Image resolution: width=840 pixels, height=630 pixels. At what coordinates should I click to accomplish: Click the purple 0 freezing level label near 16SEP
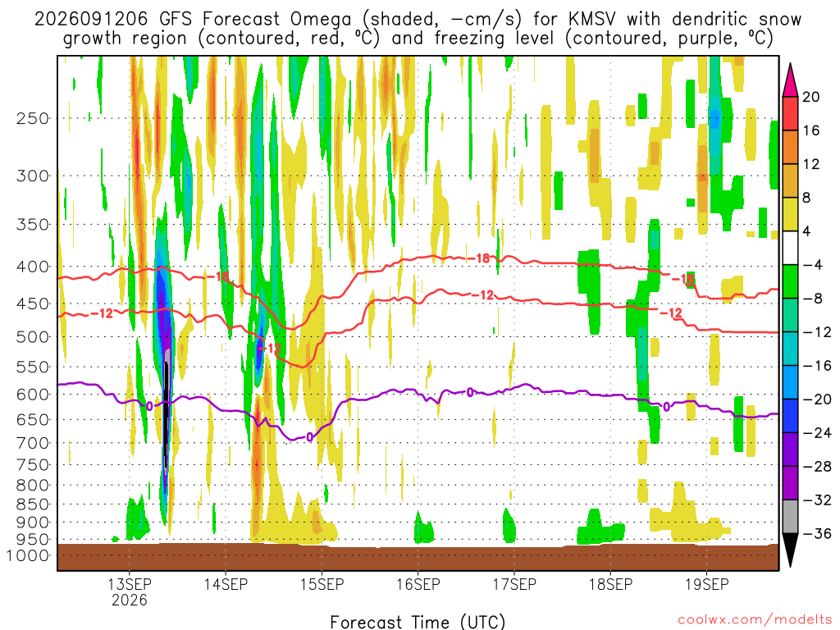470,393
